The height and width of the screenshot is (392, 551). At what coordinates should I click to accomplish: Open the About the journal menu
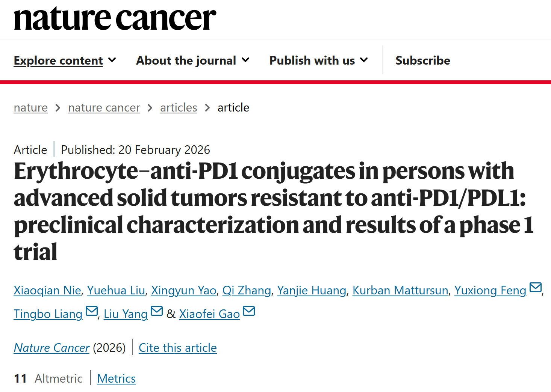coord(186,60)
